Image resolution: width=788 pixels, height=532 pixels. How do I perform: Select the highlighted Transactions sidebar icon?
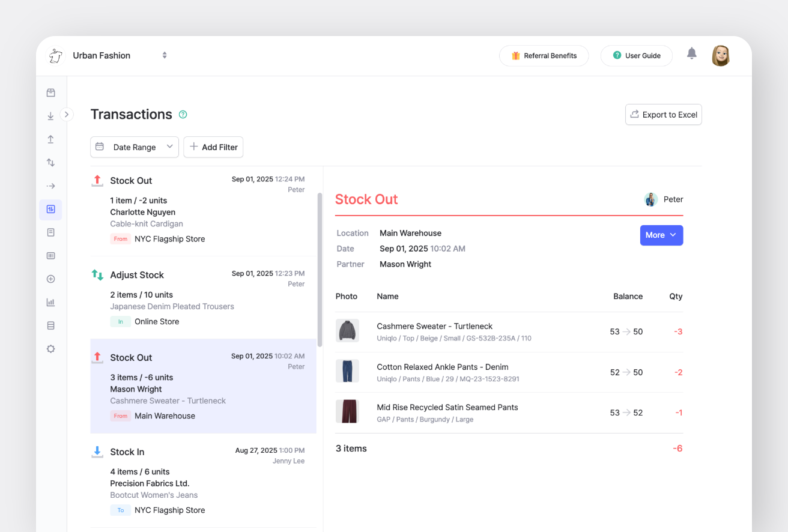50,210
